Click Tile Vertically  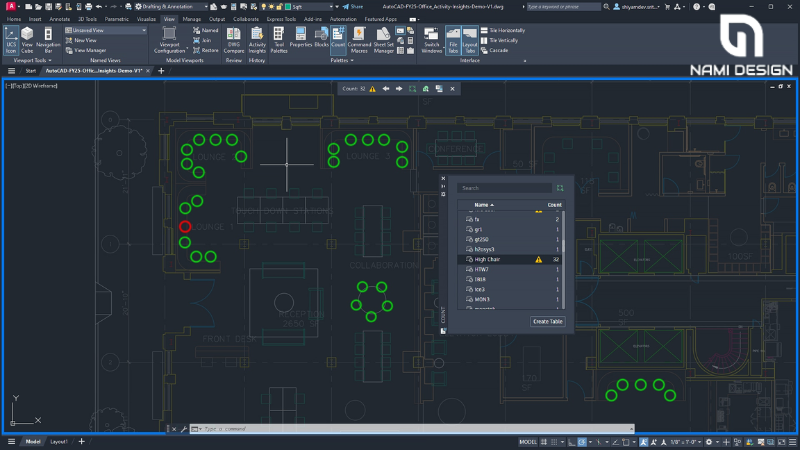click(499, 40)
